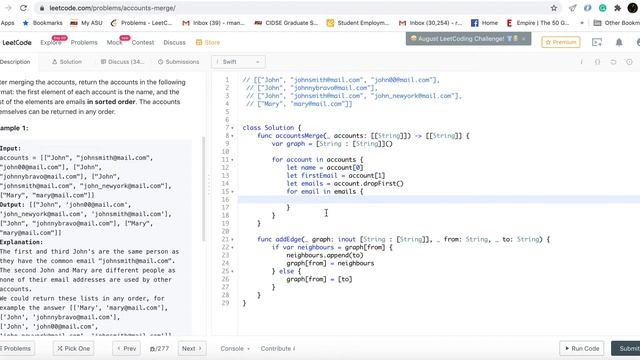This screenshot has height=360, width=640.
Task: Collapse code fold arrow at line 7
Action: [233, 128]
